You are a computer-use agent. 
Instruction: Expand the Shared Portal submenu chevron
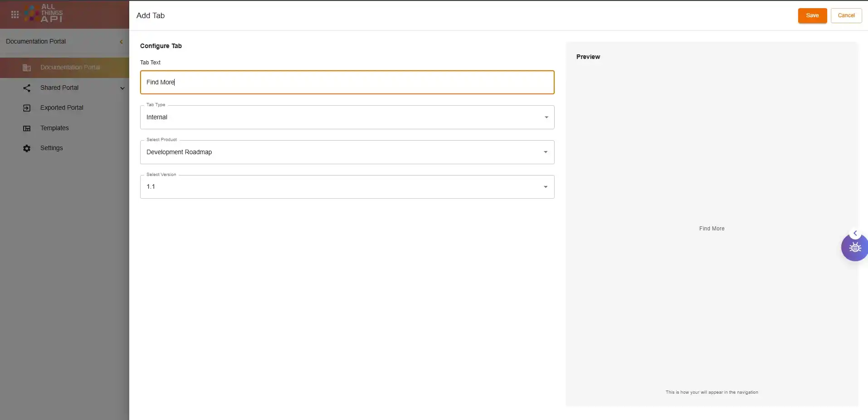point(122,88)
